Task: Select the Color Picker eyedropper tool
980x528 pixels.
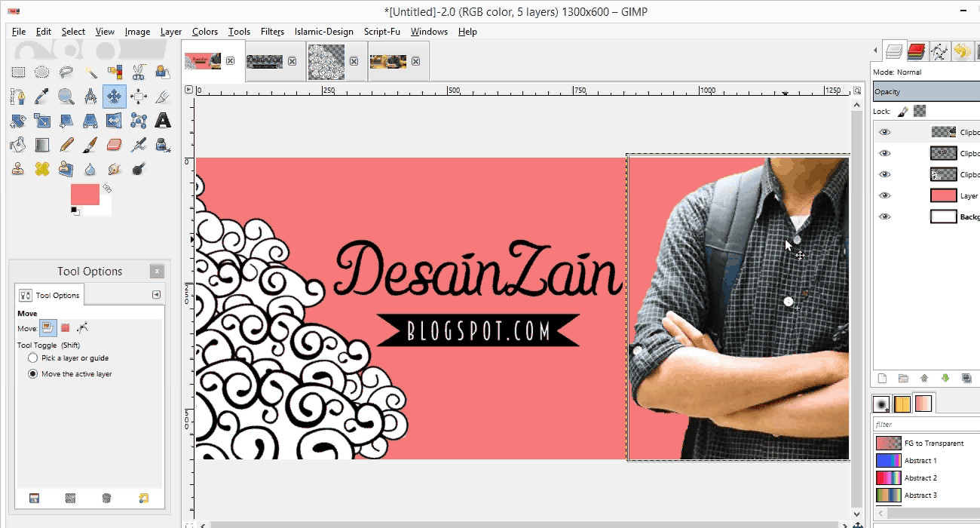Action: [42, 97]
